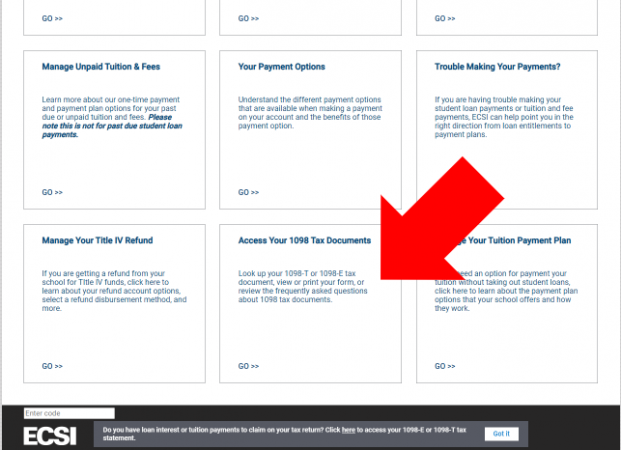
Task: Select the Your Payment Options heading
Action: point(281,67)
